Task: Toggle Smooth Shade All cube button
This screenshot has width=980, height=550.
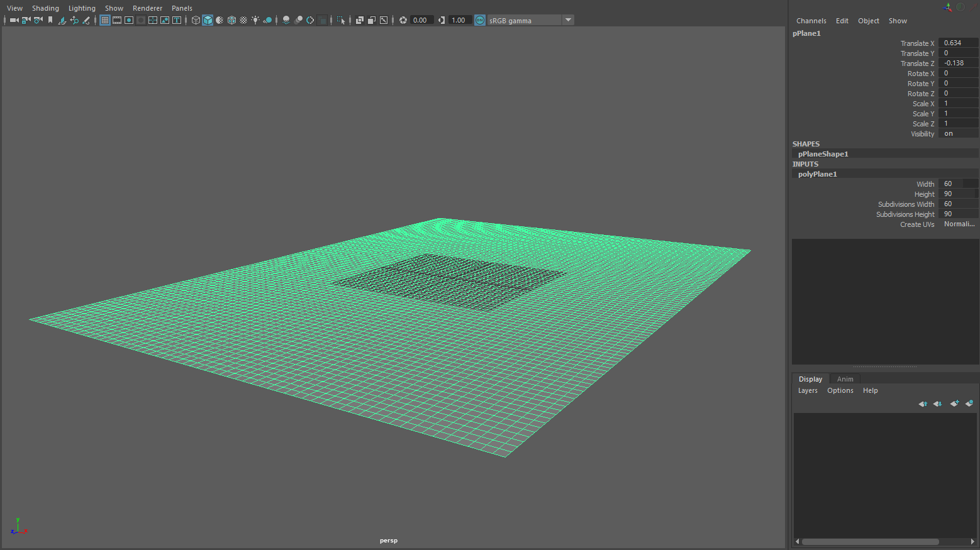Action: click(208, 20)
